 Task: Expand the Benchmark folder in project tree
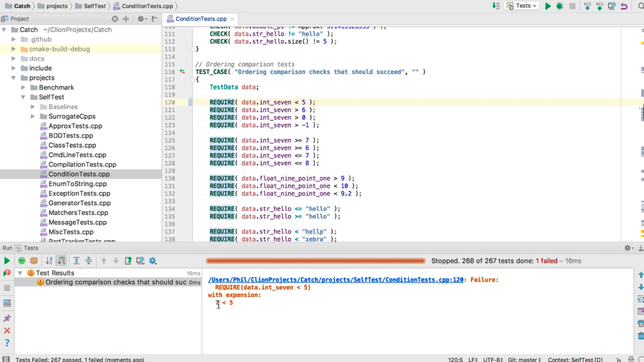23,87
